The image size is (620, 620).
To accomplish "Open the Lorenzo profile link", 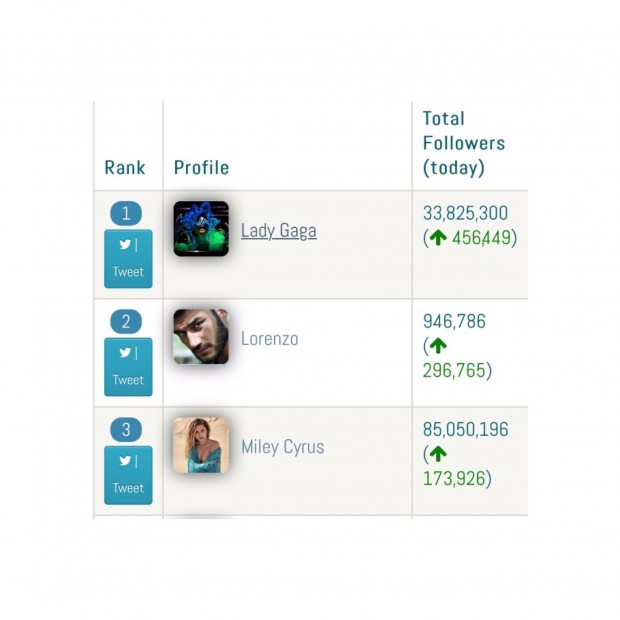I will [269, 339].
